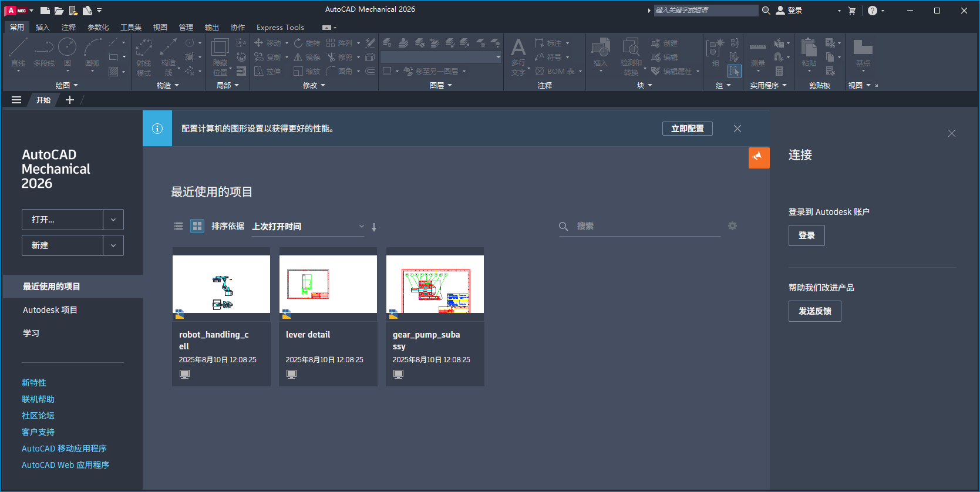Click the Construction Lines (构造线) tool

[169, 56]
